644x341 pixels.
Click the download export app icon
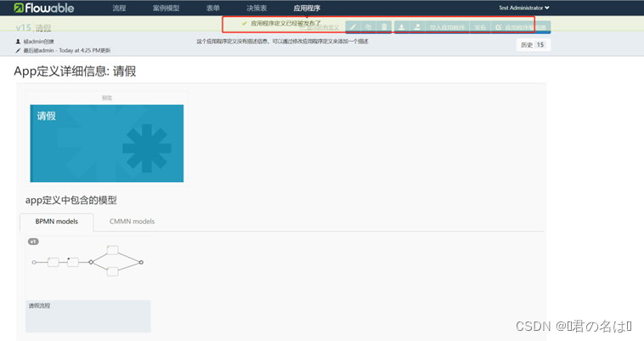point(402,27)
